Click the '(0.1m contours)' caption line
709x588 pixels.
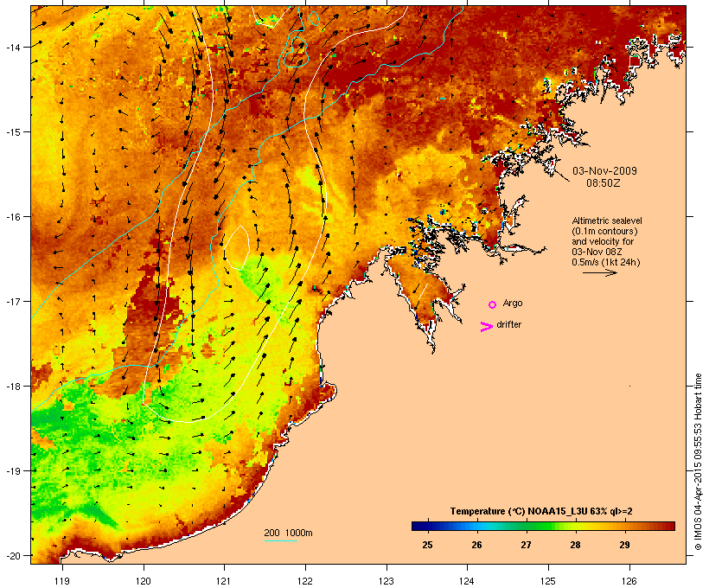pyautogui.click(x=604, y=231)
